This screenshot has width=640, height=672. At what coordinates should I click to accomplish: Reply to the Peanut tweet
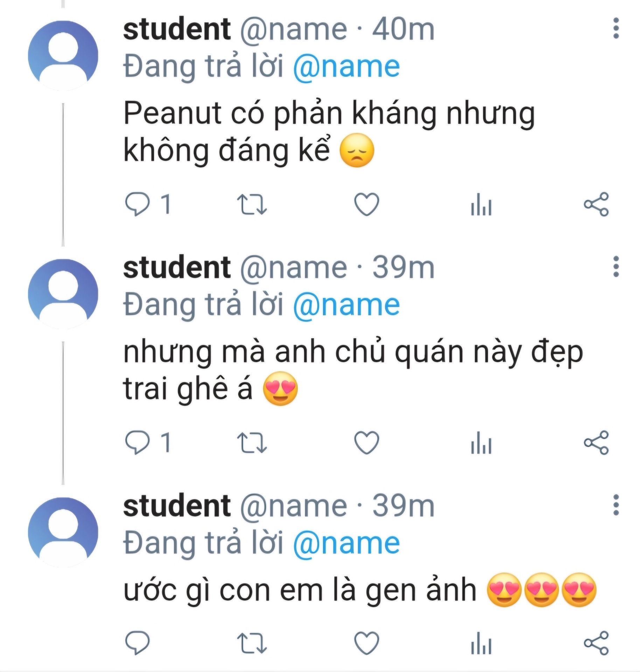(137, 204)
